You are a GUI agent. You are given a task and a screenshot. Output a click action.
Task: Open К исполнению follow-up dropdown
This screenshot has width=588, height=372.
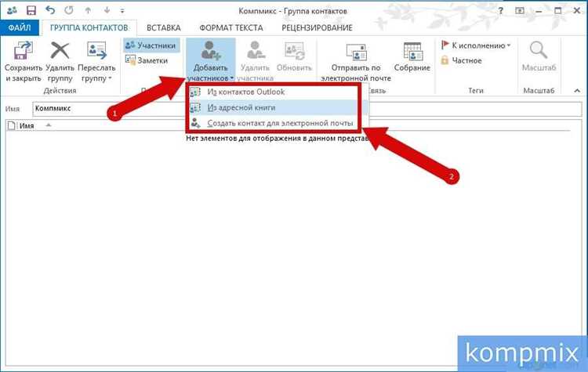[x=476, y=45]
